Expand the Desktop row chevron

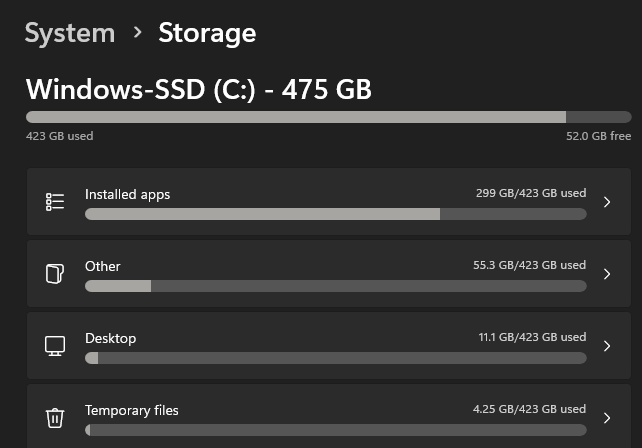tap(606, 346)
